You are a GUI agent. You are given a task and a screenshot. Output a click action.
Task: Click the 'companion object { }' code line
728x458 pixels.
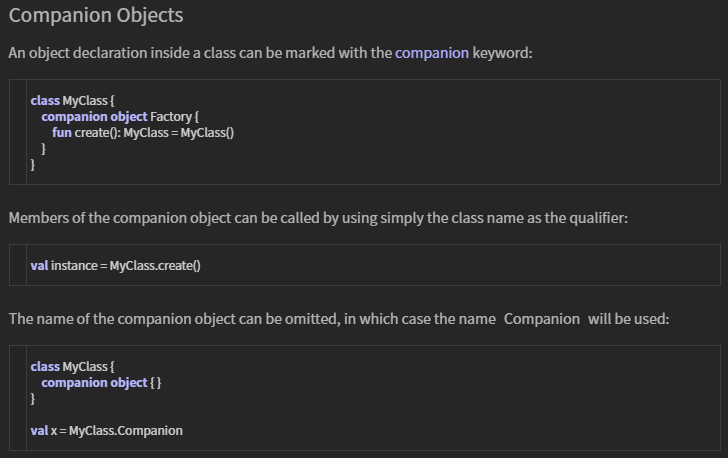[x=101, y=383]
